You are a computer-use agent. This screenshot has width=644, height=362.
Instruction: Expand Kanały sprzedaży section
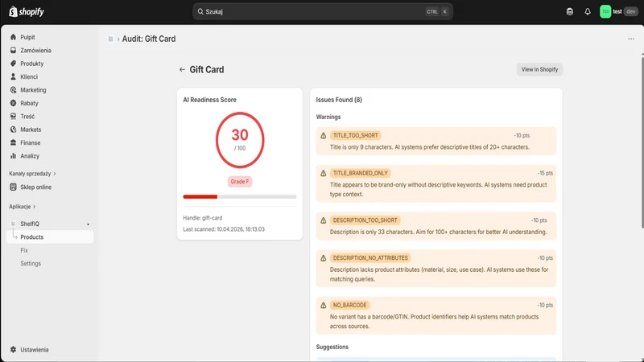[x=32, y=174]
